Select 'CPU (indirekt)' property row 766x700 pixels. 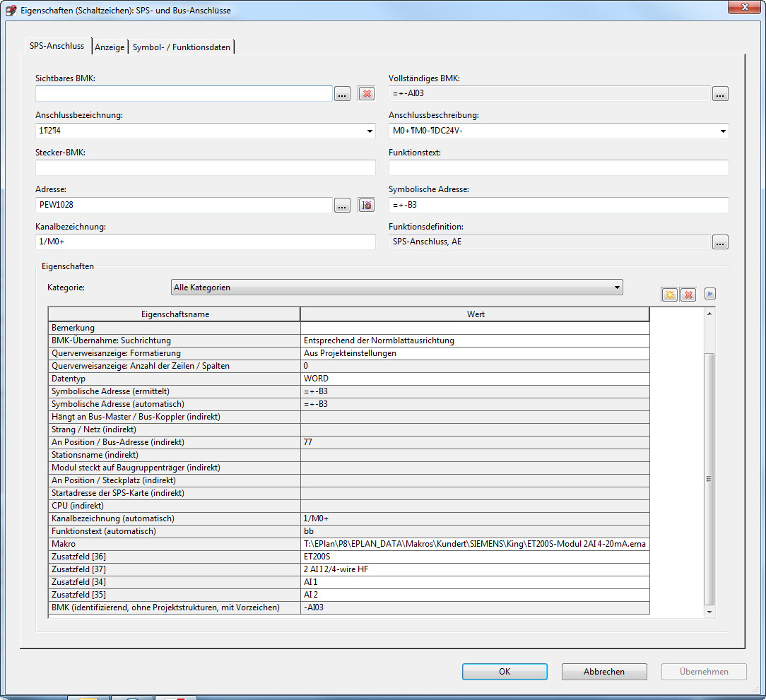click(349, 506)
